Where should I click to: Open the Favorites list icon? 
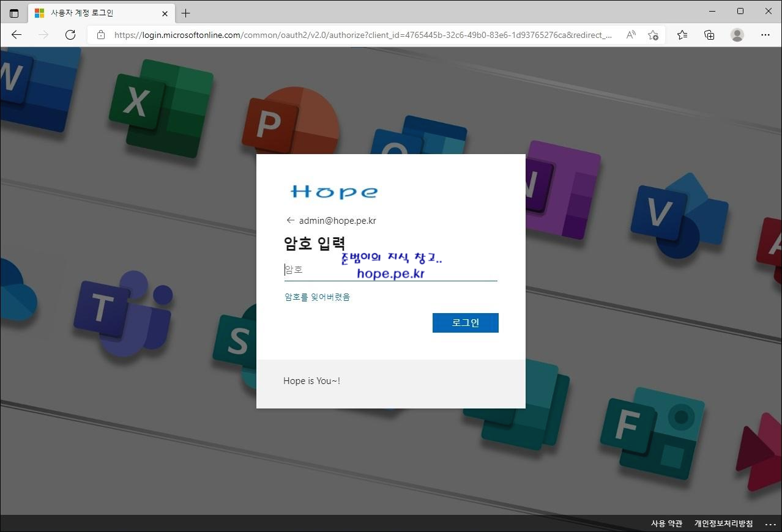point(682,35)
